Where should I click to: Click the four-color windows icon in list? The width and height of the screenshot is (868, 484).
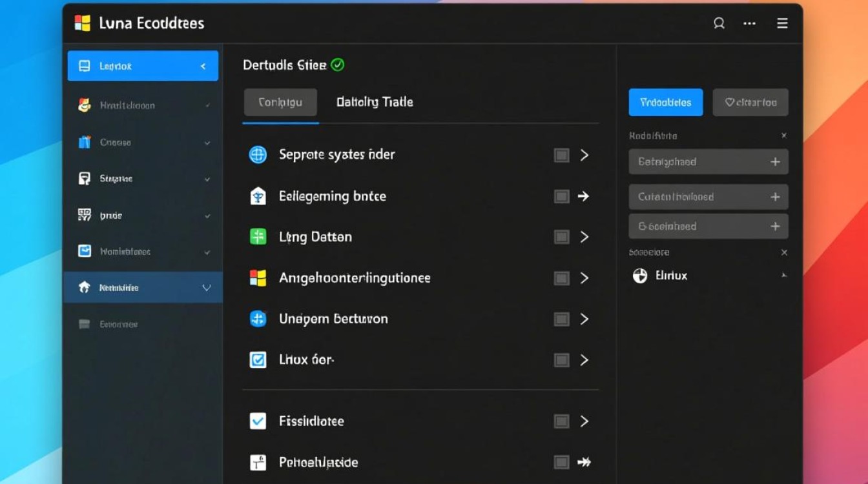pyautogui.click(x=258, y=278)
